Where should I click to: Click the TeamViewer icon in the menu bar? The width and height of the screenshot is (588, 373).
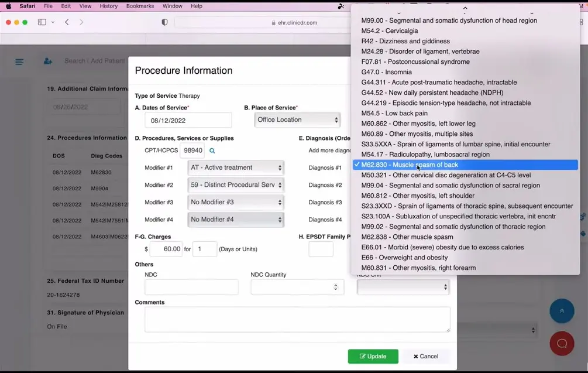click(341, 6)
